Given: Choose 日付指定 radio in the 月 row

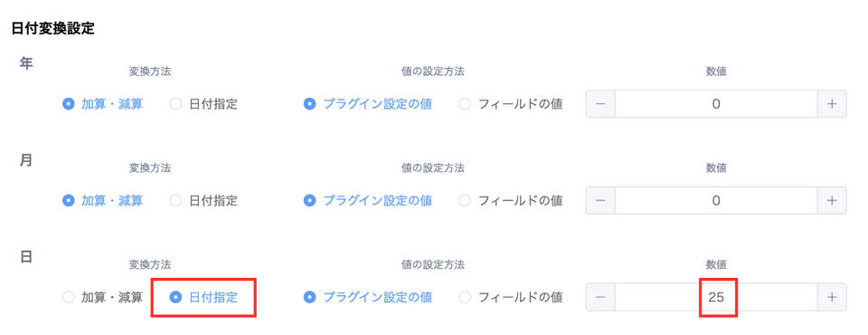Looking at the screenshot, I should click(x=203, y=200).
